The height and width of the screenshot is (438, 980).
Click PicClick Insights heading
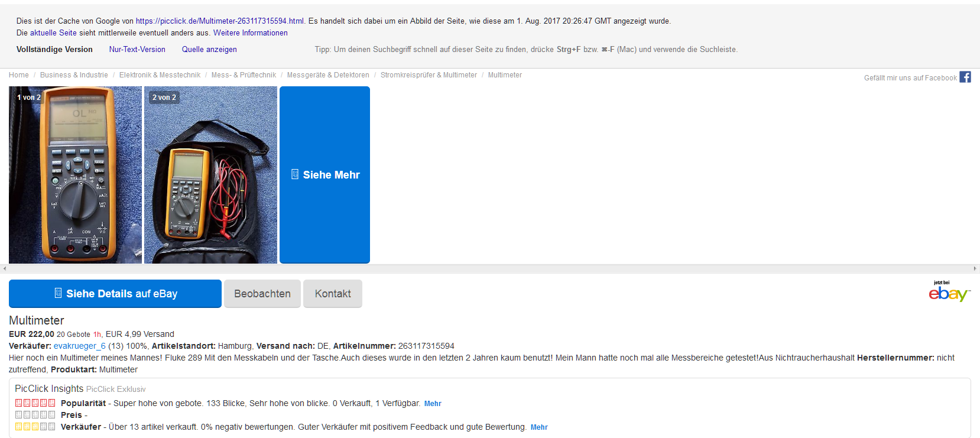(49, 388)
